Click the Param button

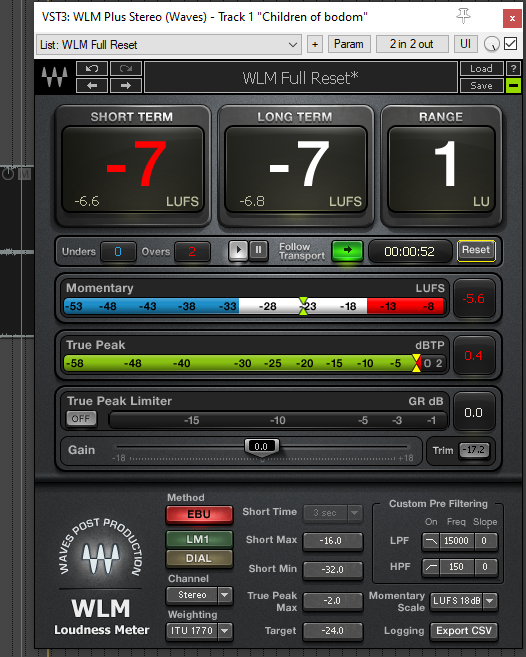click(349, 44)
